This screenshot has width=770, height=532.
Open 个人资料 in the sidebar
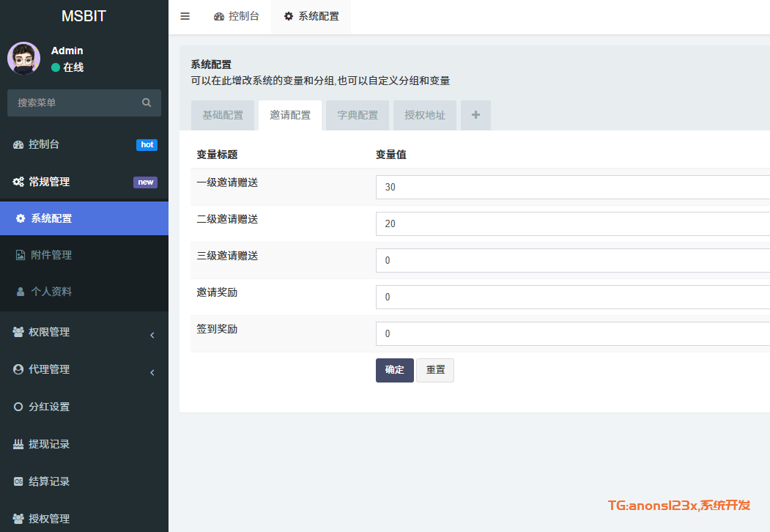[51, 292]
